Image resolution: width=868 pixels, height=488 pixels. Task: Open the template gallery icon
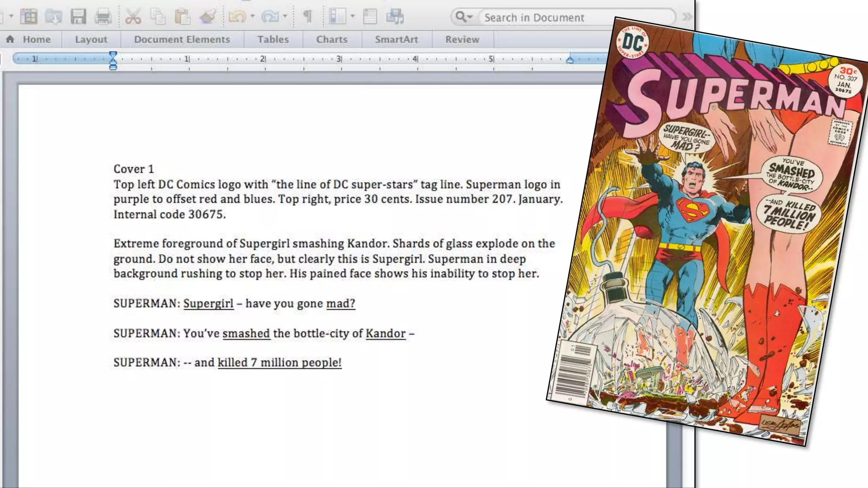(29, 17)
